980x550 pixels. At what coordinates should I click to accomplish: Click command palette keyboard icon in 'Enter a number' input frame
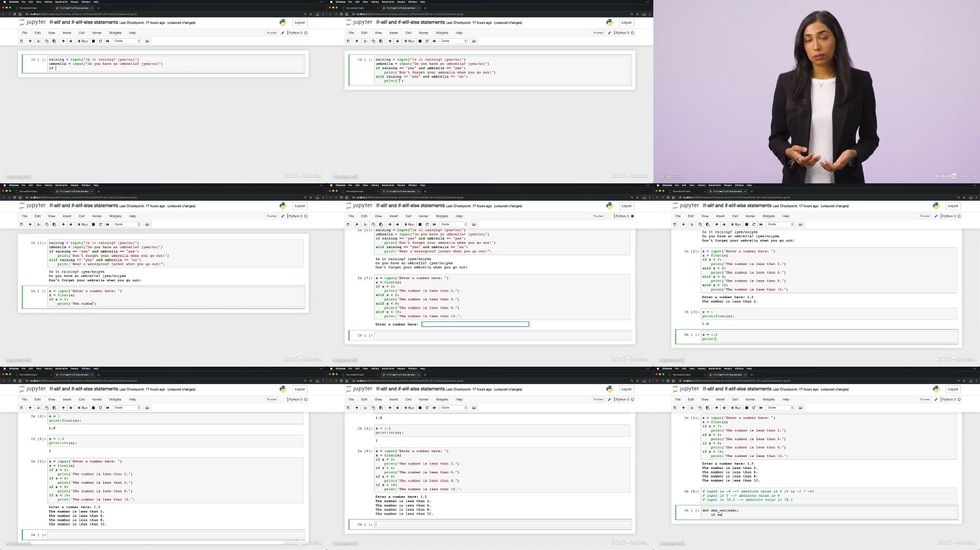pyautogui.click(x=474, y=224)
